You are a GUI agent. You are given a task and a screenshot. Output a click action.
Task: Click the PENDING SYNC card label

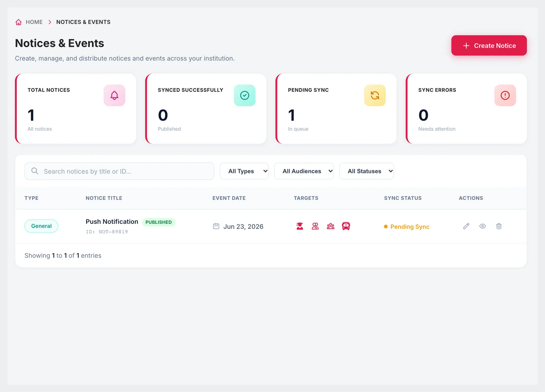[x=308, y=90]
